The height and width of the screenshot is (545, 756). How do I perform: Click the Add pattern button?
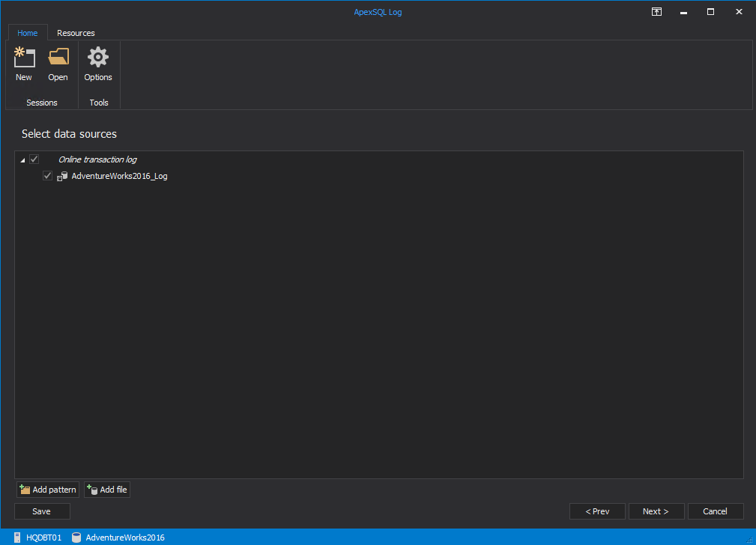tap(48, 490)
